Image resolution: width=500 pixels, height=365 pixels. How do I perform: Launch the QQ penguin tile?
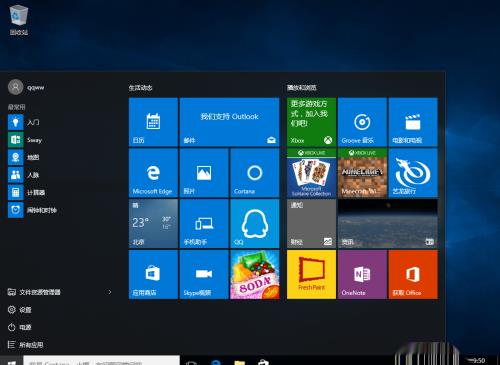click(255, 224)
